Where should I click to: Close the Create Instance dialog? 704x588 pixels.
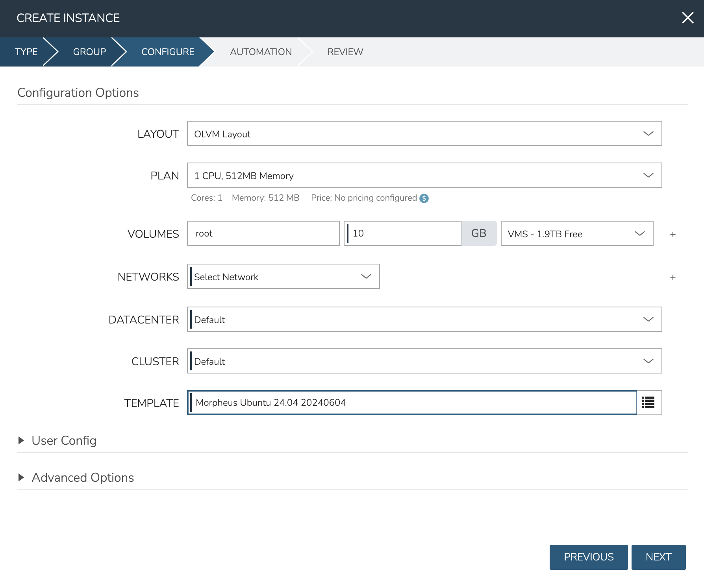pos(687,18)
